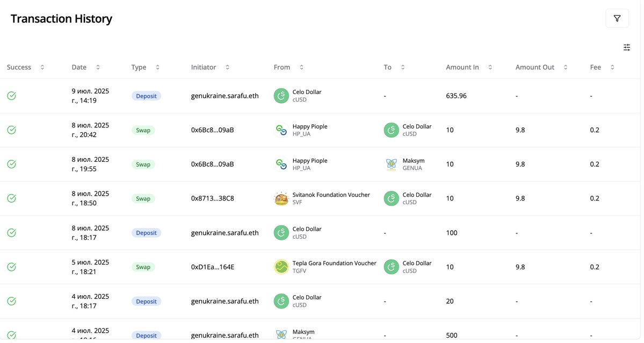Click Deposit badge in 8 июл. 18:17 row
The width and height of the screenshot is (644, 343).
coord(146,233)
